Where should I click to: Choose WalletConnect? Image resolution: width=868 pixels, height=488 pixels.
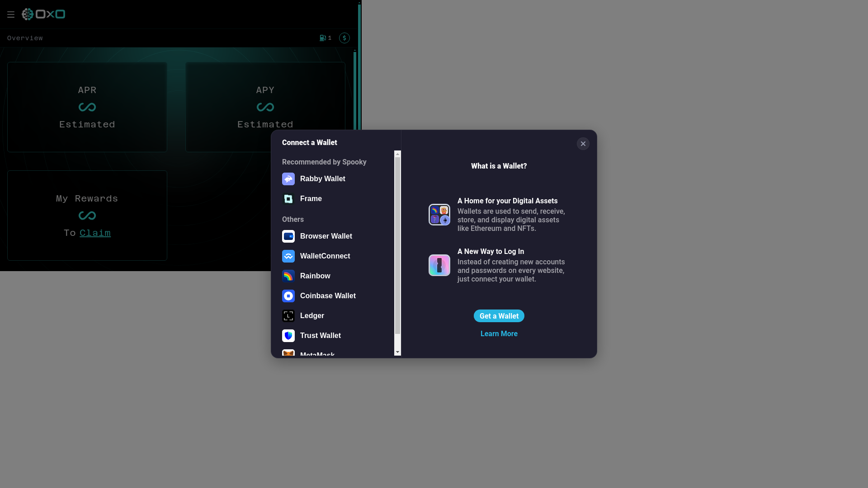[x=336, y=256]
